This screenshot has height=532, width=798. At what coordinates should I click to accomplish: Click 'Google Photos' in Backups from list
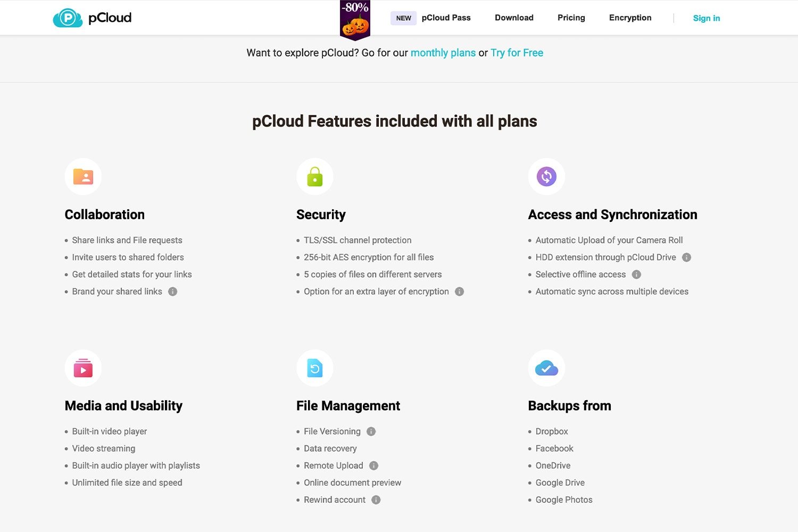(x=564, y=500)
